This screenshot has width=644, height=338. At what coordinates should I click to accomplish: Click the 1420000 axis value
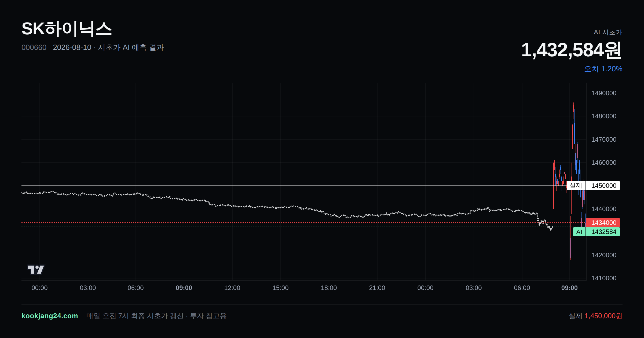[x=604, y=255]
